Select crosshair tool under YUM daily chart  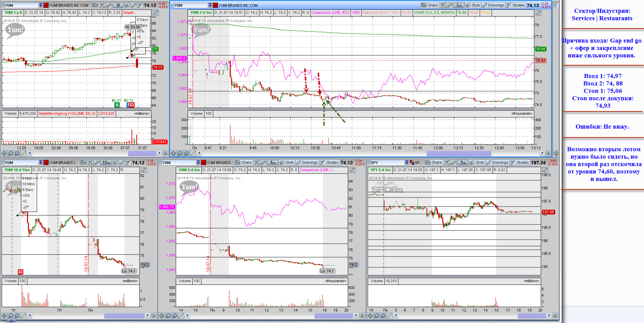click(4, 153)
